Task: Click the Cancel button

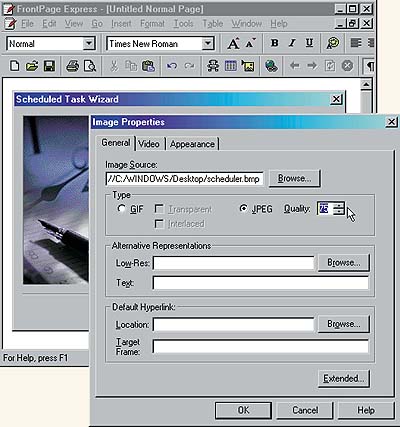Action: pyautogui.click(x=305, y=410)
